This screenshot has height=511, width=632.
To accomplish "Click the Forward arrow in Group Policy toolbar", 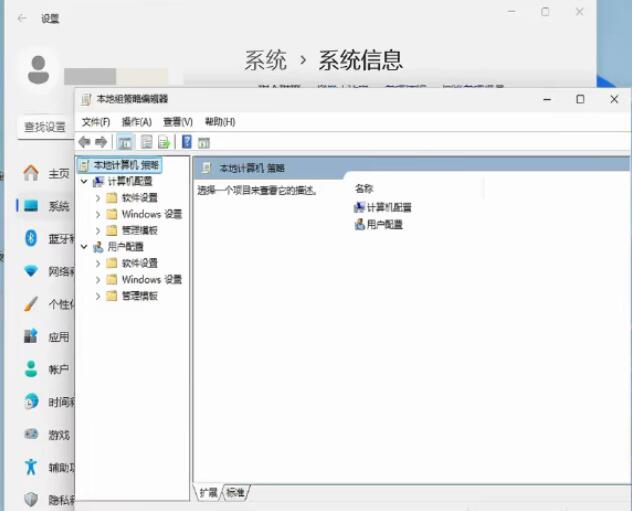I will pyautogui.click(x=101, y=142).
